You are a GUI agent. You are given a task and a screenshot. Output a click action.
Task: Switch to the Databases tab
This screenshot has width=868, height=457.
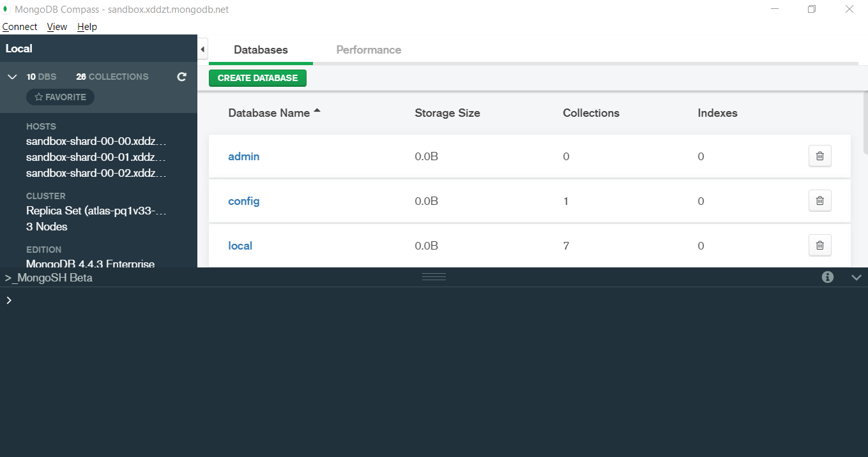[x=261, y=50]
